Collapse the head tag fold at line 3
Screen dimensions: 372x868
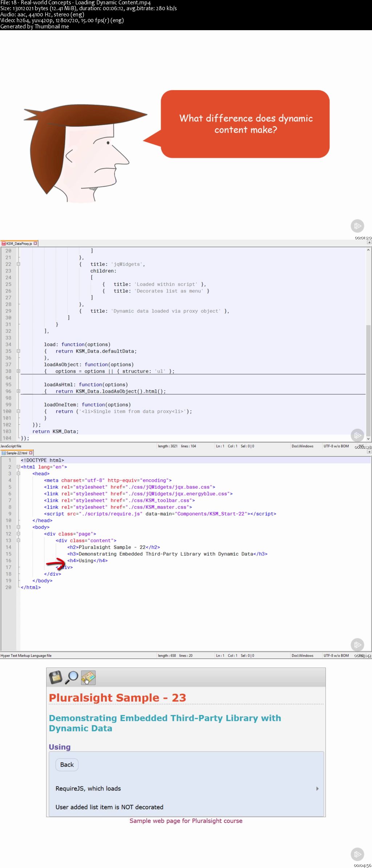pos(18,473)
